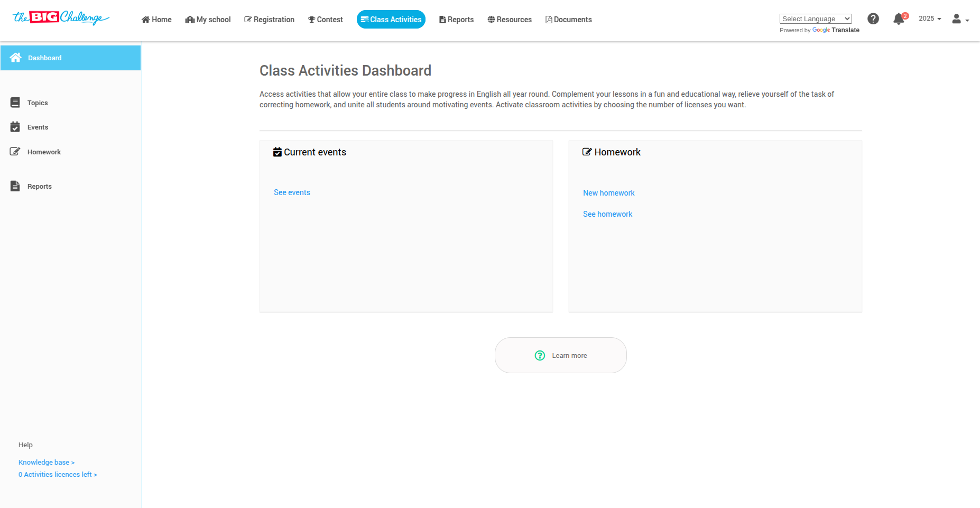Click The Big Challenge logo
980x508 pixels.
61,18
